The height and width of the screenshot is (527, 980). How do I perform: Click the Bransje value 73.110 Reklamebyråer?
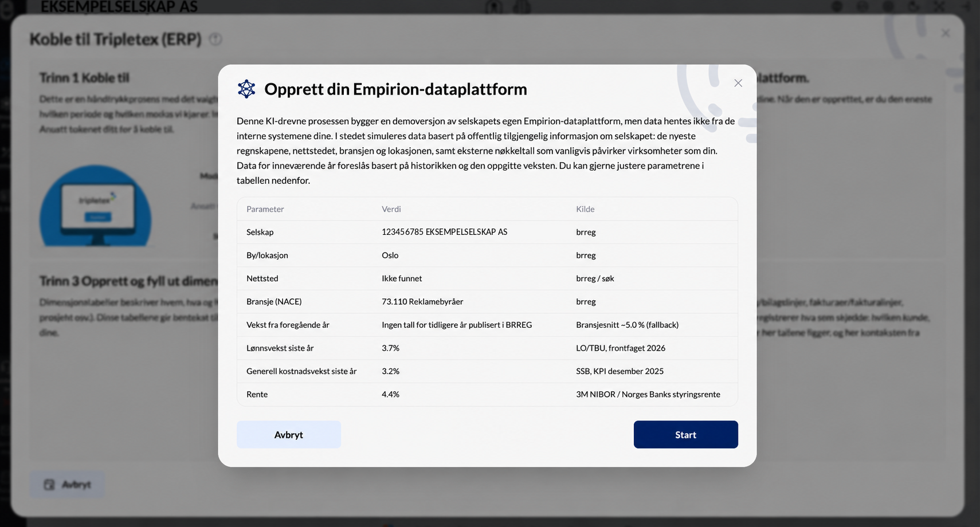422,302
